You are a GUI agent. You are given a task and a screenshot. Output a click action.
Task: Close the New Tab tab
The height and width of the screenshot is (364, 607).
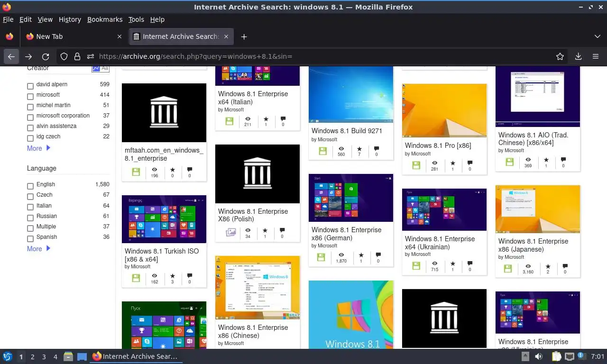tap(119, 36)
